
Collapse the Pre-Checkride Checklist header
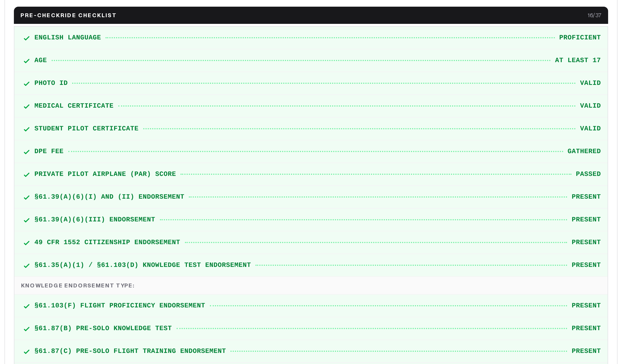coord(311,15)
